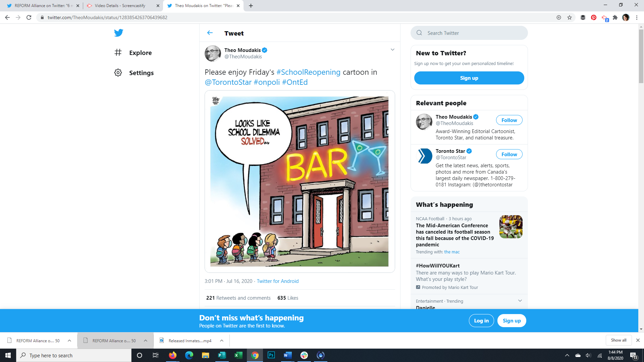Open the Pinterest extension icon
644x362 pixels.
(594, 17)
